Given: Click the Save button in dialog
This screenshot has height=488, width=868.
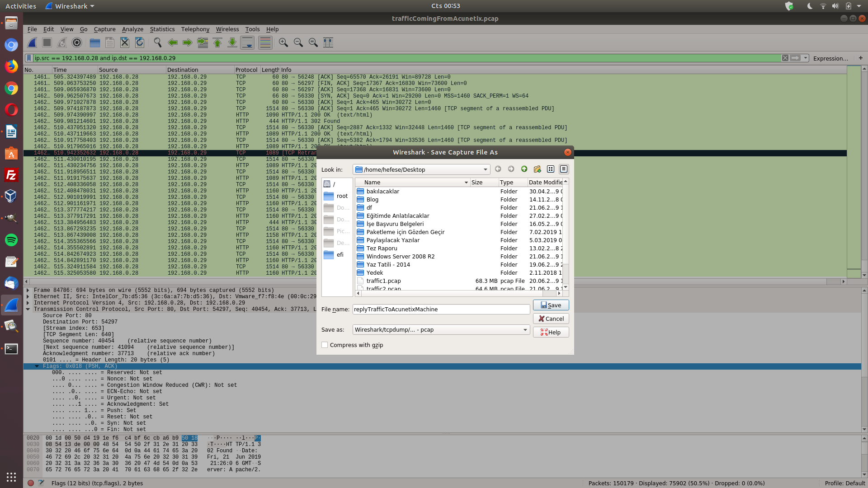Looking at the screenshot, I should pos(551,305).
